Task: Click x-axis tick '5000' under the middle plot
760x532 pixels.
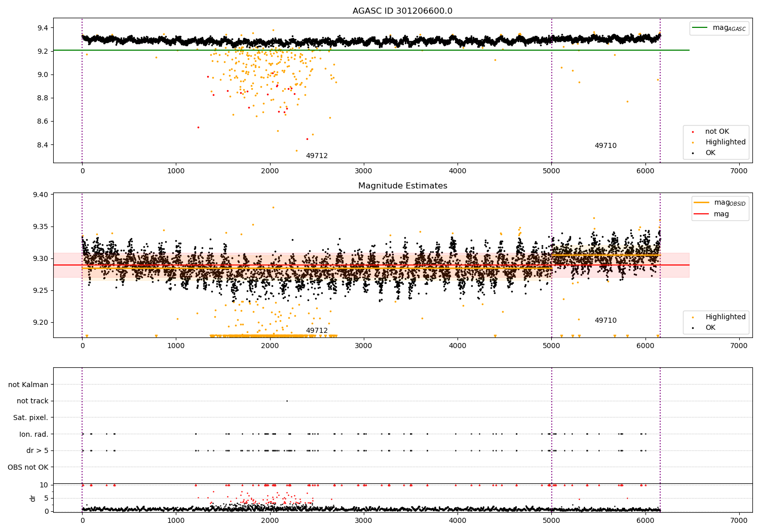Action: 551,346
